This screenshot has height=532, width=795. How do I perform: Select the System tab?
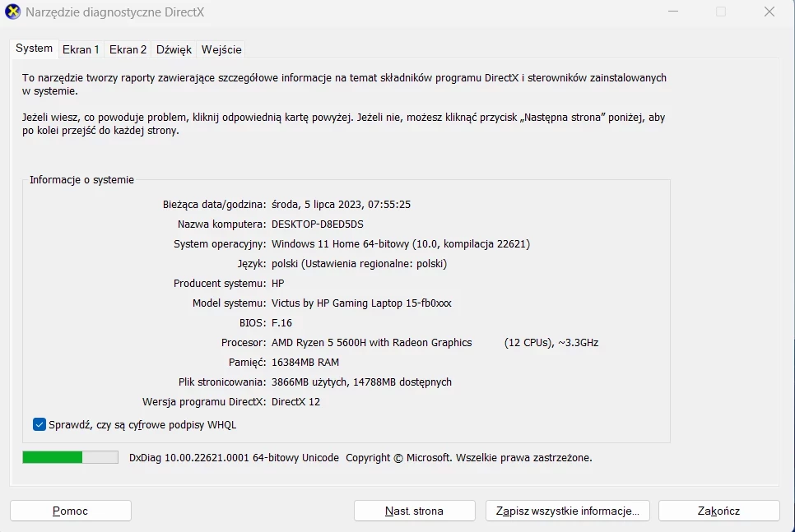click(34, 49)
